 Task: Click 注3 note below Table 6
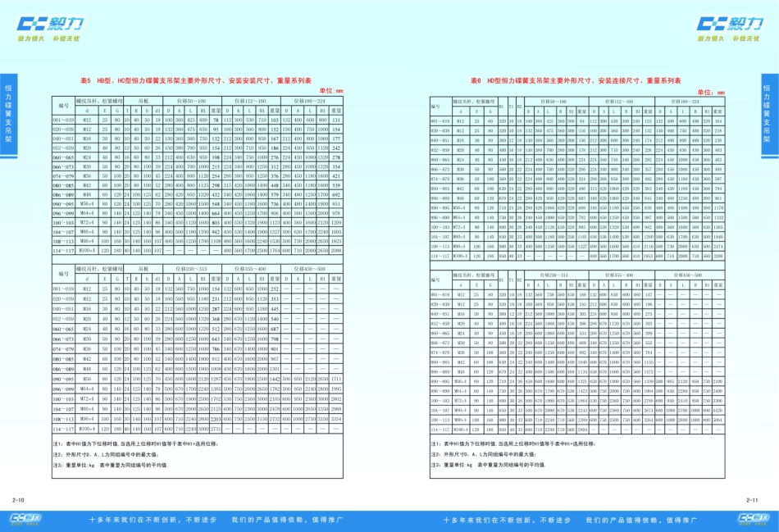[489, 465]
